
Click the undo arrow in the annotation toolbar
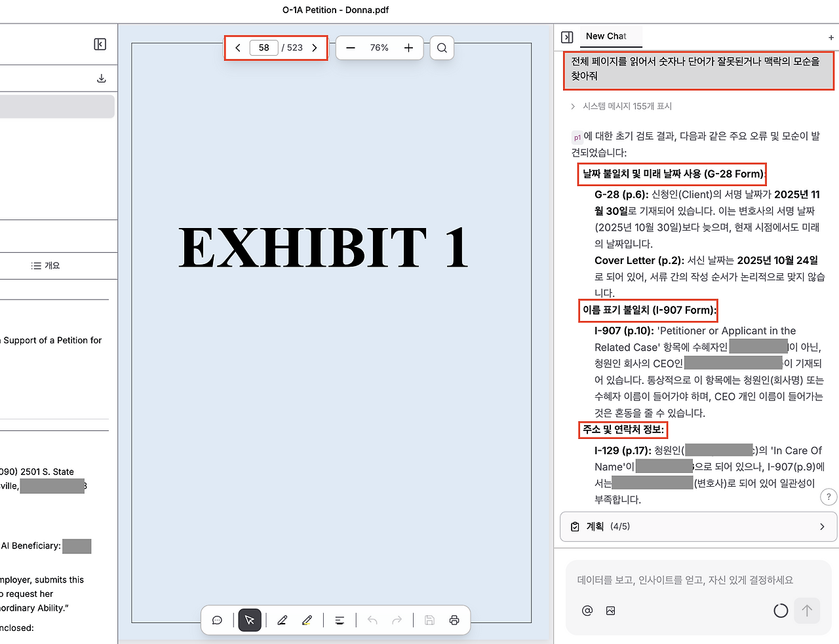[372, 620]
